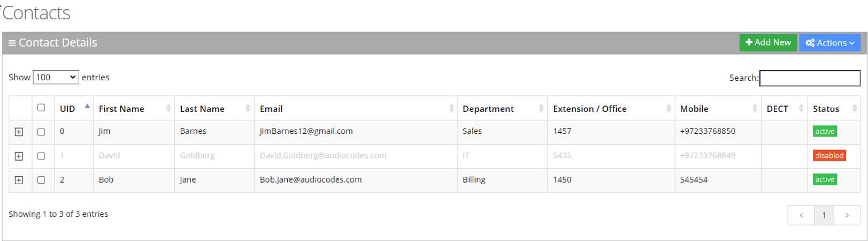The width and height of the screenshot is (868, 241).
Task: Tick the select-all checkbox in header
Action: coord(41,108)
